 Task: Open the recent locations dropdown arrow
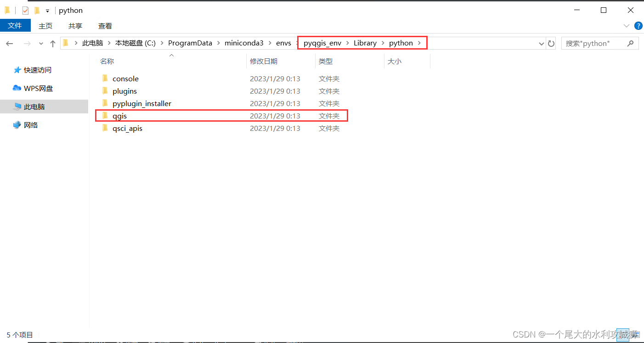(x=41, y=44)
